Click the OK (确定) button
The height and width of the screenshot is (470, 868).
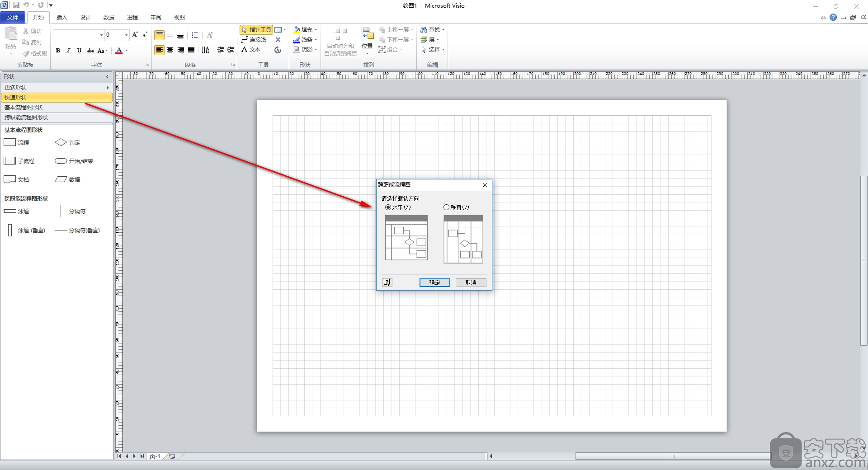[434, 282]
